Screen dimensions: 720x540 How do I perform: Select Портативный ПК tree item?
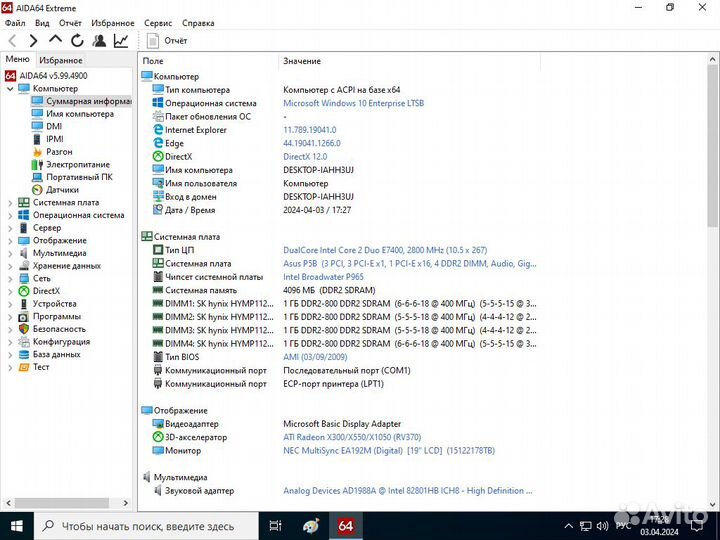(79, 177)
